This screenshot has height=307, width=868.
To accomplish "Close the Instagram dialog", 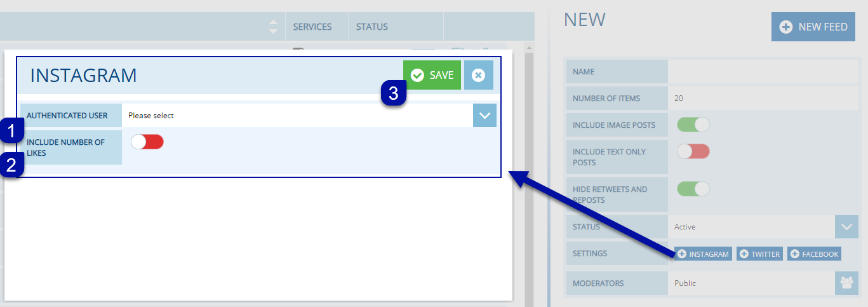I will pos(478,75).
